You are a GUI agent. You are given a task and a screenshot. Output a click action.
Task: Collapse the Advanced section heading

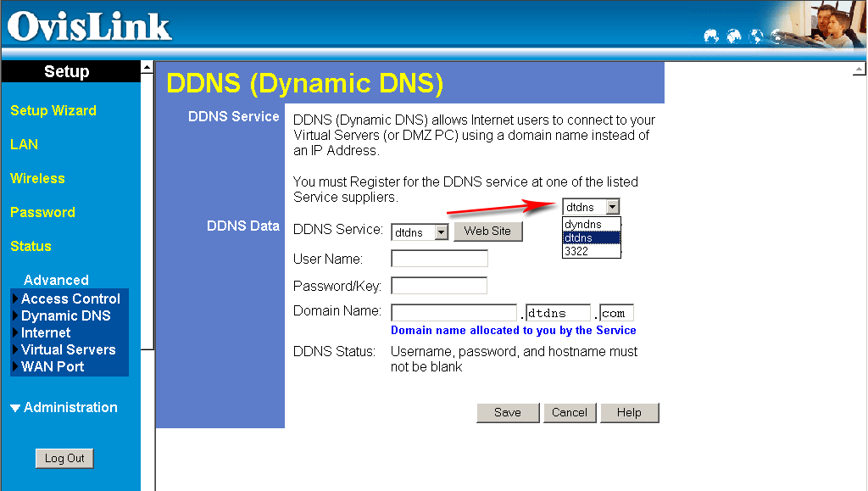click(56, 280)
